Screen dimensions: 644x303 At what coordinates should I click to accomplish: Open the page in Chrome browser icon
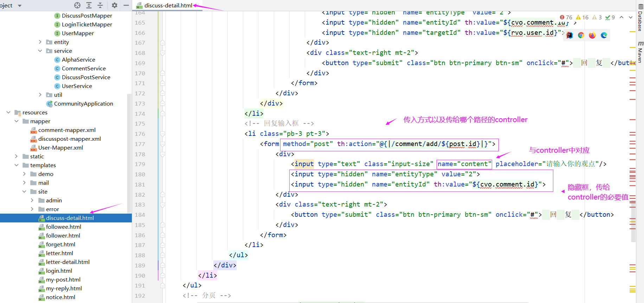581,35
